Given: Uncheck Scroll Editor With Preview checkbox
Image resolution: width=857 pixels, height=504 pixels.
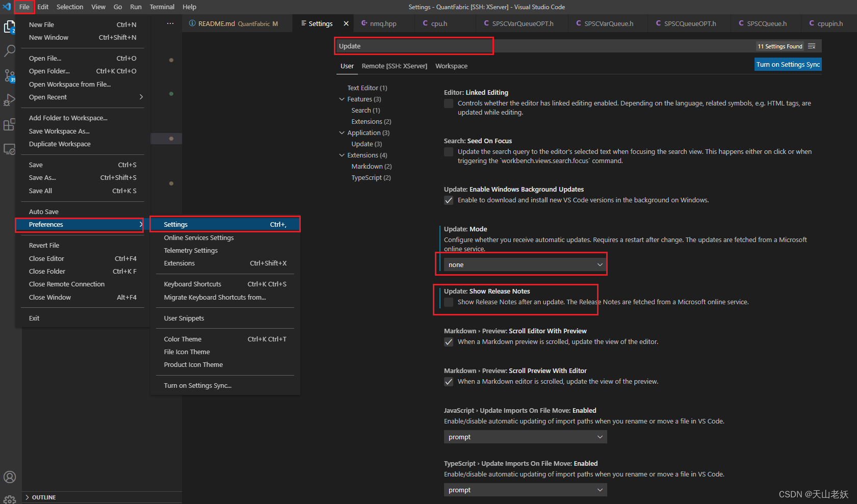Looking at the screenshot, I should [x=449, y=342].
